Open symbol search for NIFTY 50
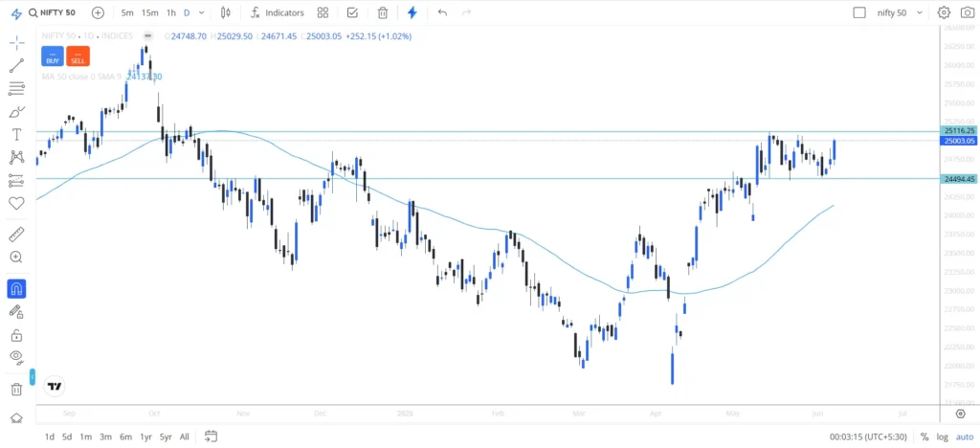The image size is (980, 448). click(52, 12)
